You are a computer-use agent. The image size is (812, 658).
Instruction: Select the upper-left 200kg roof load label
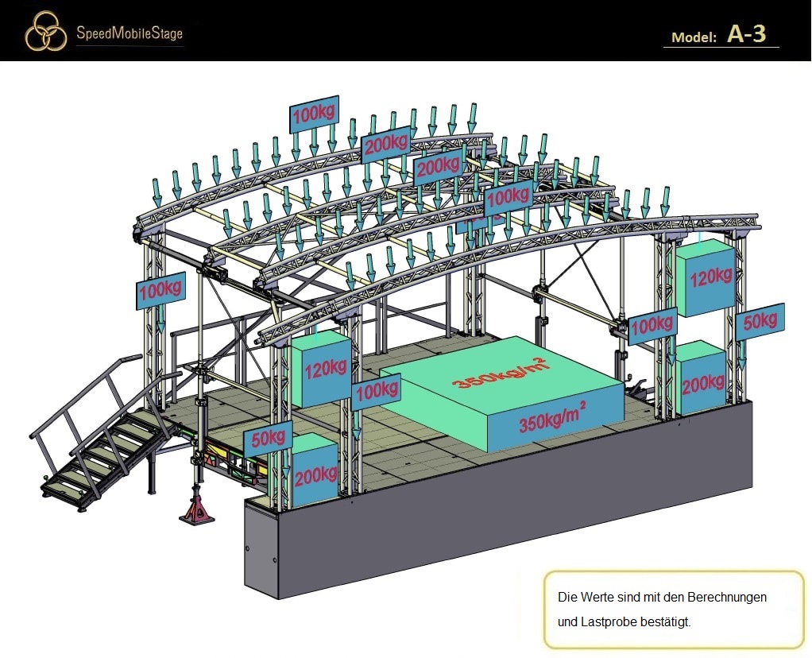(386, 145)
